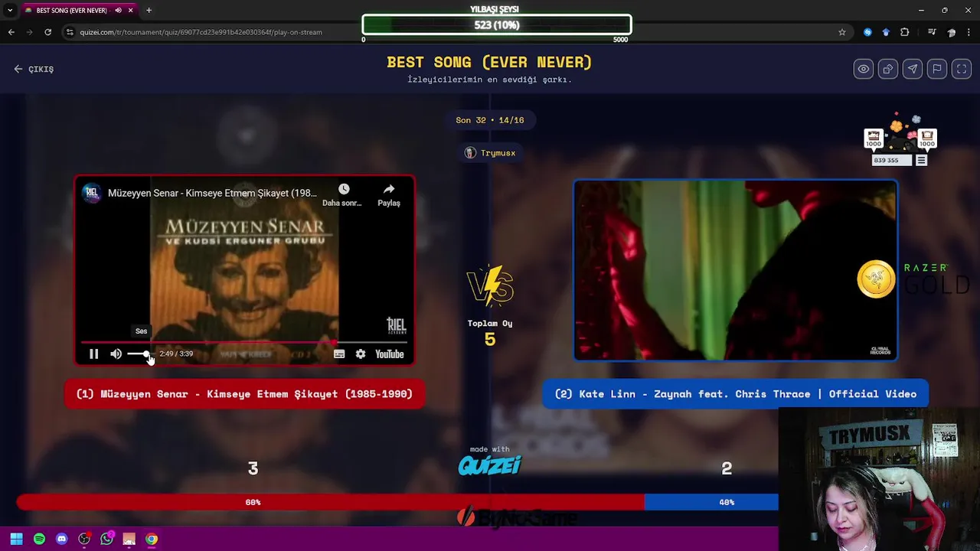Screen dimensions: 980x551
Task: Open the Extensions puzzle icon
Action: click(905, 32)
